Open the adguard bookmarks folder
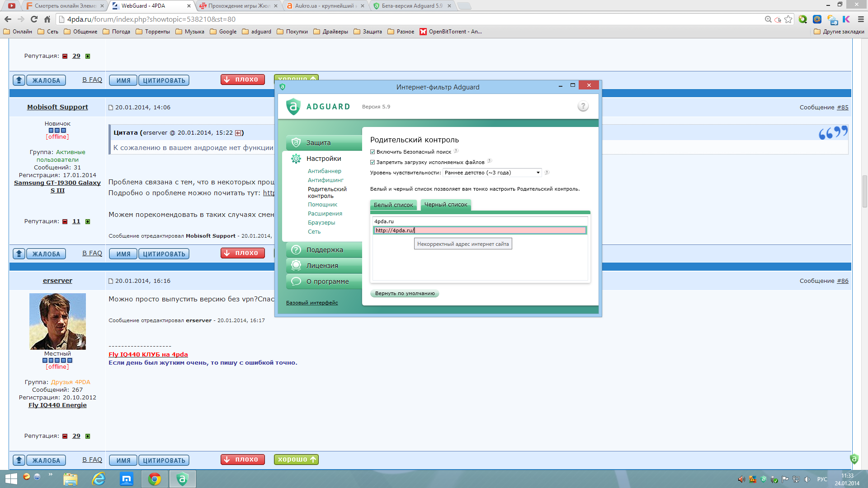 pos(257,32)
